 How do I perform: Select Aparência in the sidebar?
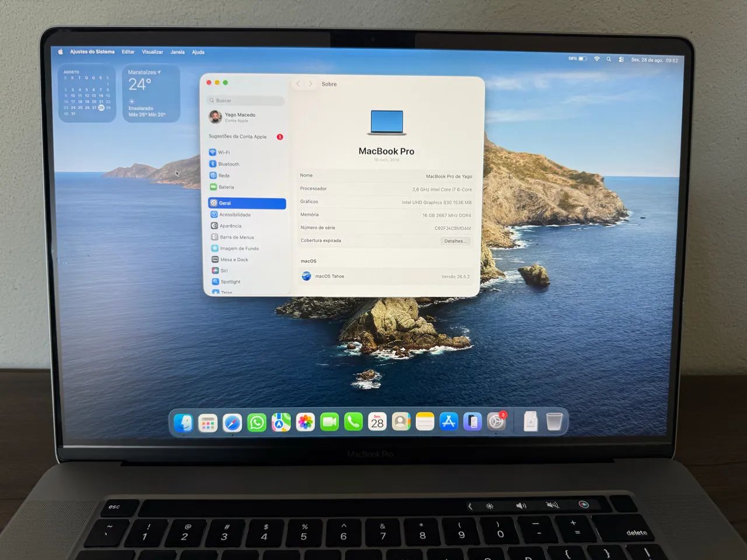coord(247,226)
